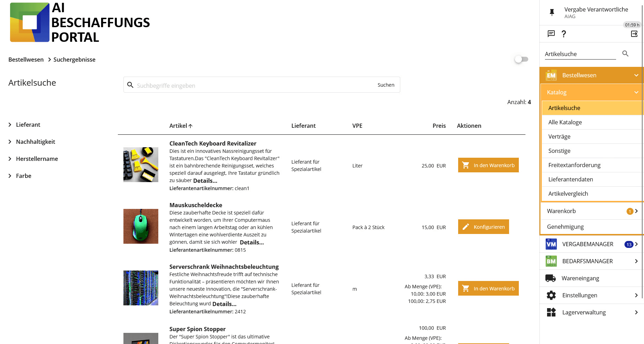Open Details for Serverschrank Weihnachtsbeleuchtung
Image resolution: width=644 pixels, height=344 pixels.
(x=224, y=304)
